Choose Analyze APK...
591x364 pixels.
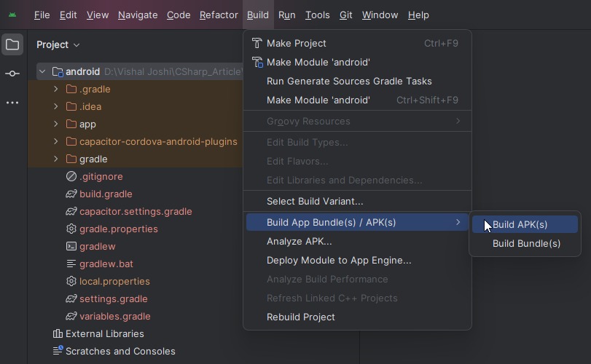357,241
